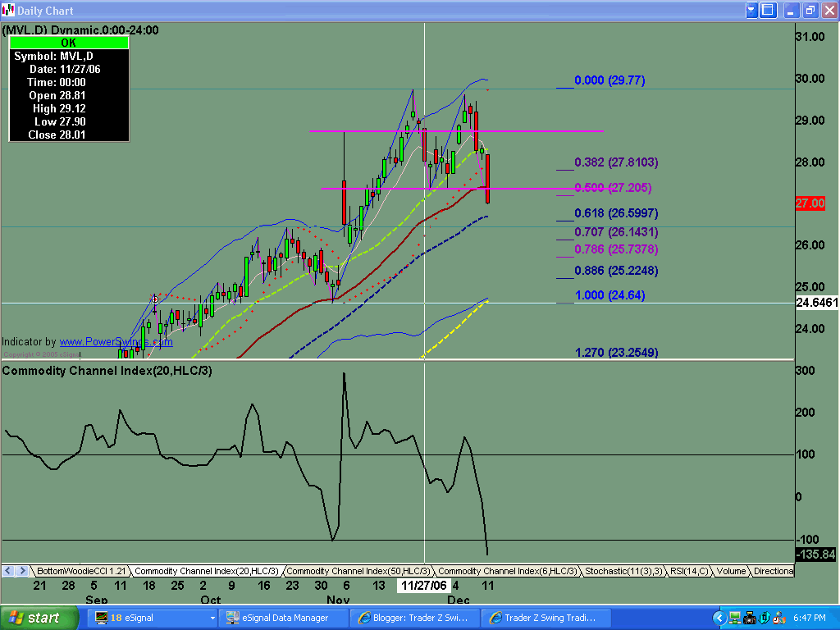Open the RSI(14,C) tab
This screenshot has height=630, width=840.
click(689, 571)
